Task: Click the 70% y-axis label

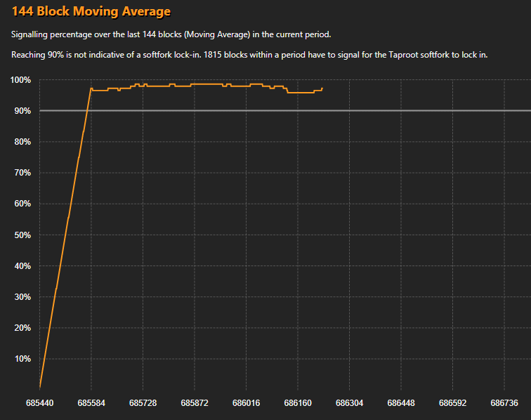Action: (22, 173)
